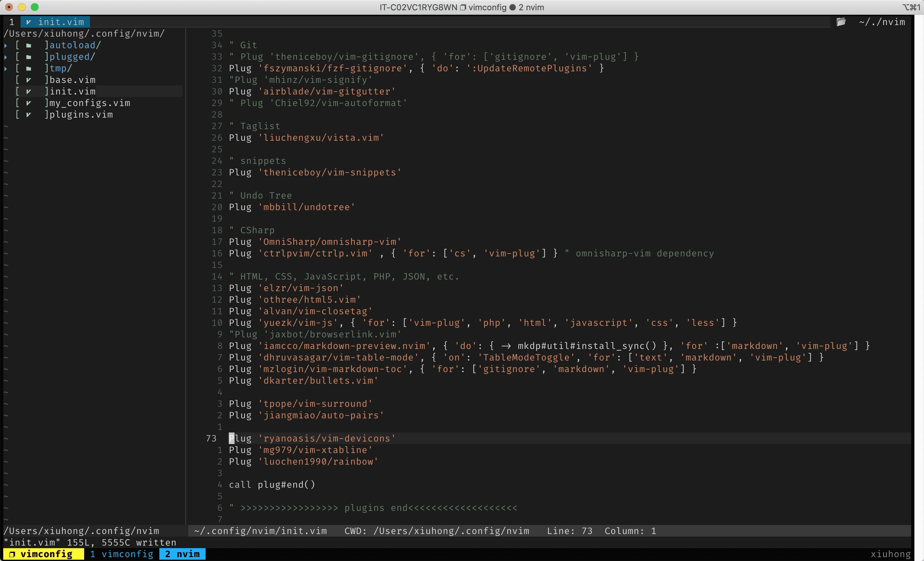Click the 'liuchengxu/vista.vim' plugin line
Image resolution: width=924 pixels, height=561 pixels.
pyautogui.click(x=307, y=138)
